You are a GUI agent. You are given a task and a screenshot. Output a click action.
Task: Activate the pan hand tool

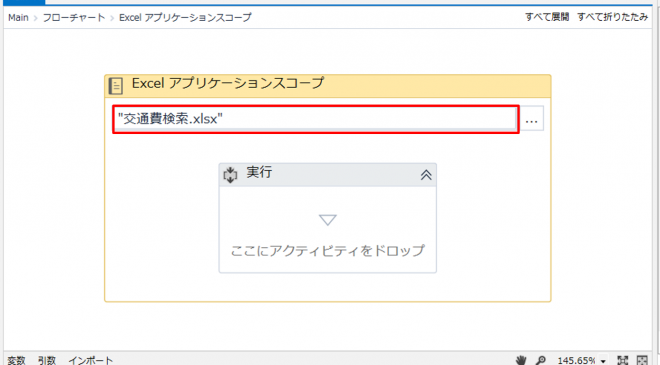(521, 360)
